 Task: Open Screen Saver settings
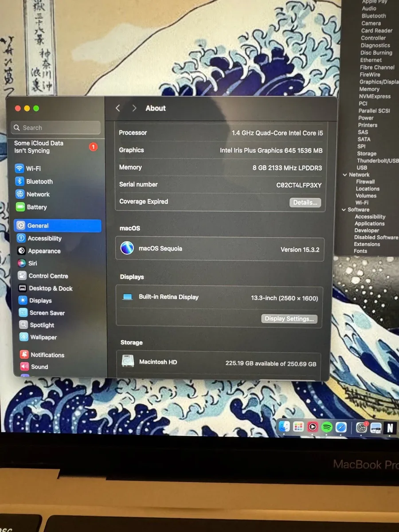coord(42,313)
